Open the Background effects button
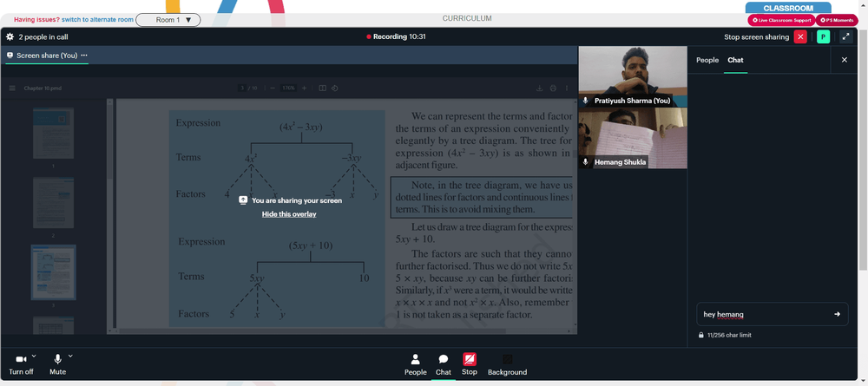 point(507,365)
